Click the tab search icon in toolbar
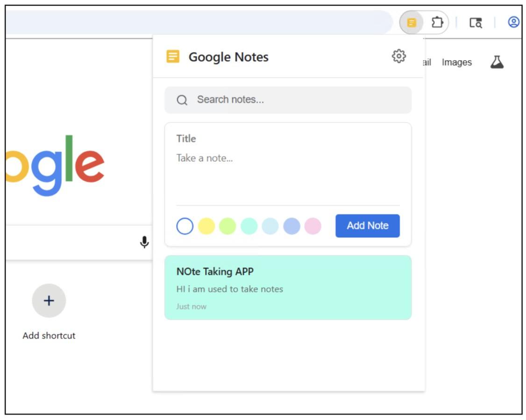 click(x=476, y=22)
